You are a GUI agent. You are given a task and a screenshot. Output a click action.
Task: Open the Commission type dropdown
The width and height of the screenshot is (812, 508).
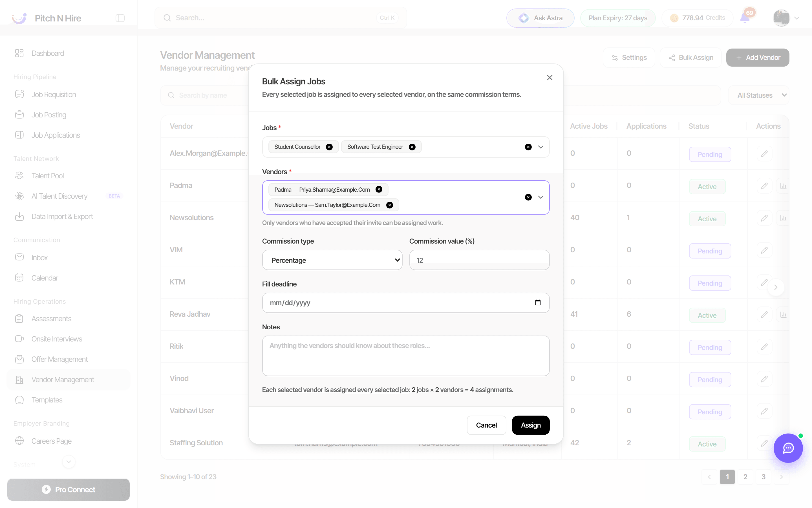coord(332,260)
